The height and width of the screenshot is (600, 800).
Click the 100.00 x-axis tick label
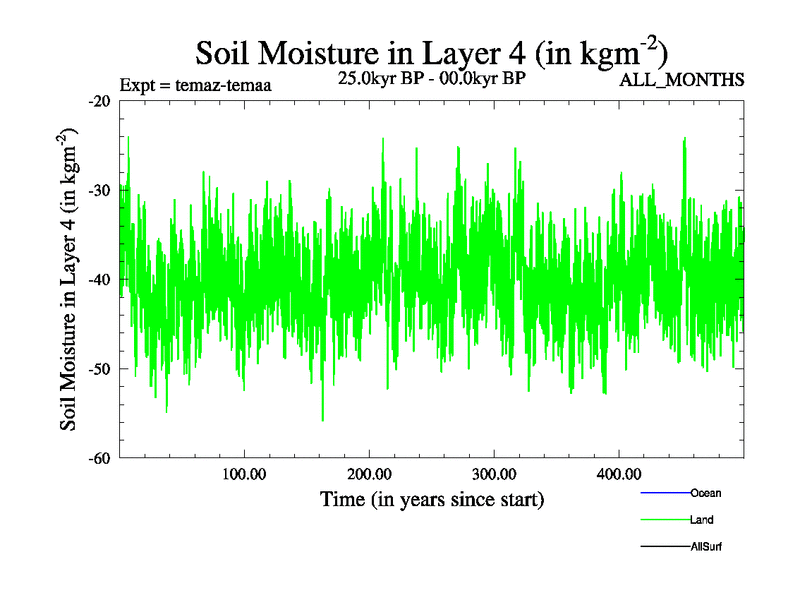[x=244, y=474]
